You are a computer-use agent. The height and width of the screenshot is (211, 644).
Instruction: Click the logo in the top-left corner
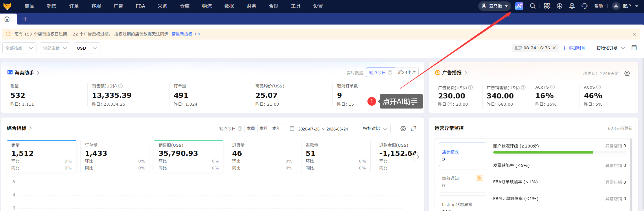click(x=7, y=6)
